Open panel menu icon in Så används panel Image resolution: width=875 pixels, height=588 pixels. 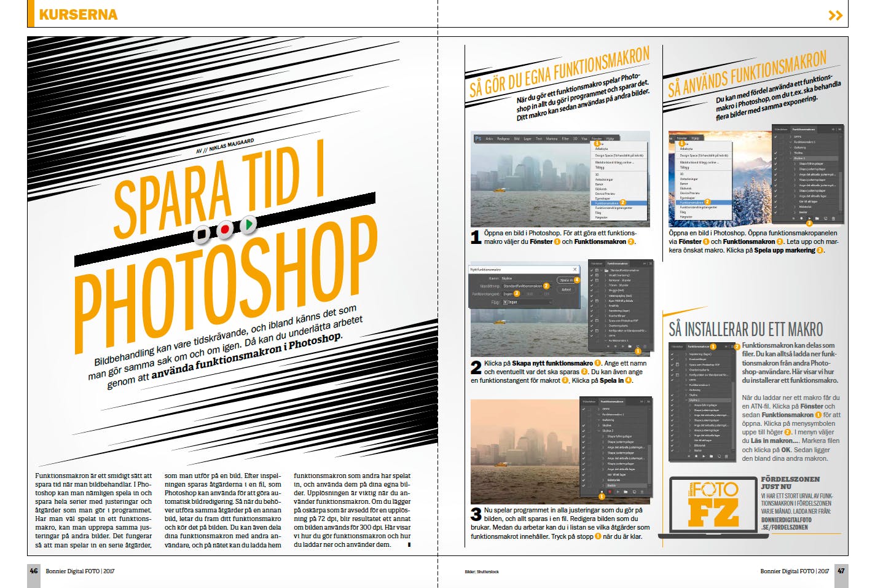tap(840, 130)
